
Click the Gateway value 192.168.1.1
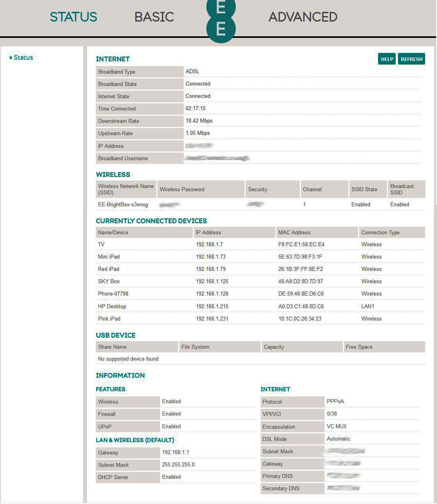[176, 452]
